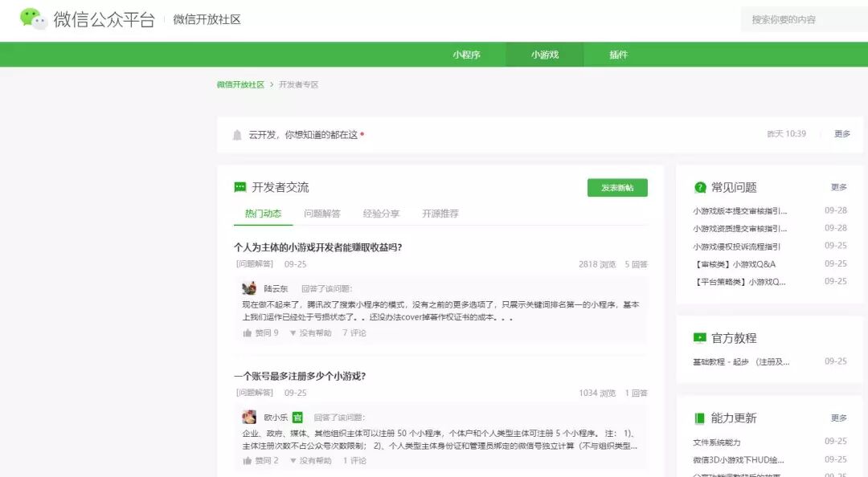Viewport: 868px width, 477px height.
Task: Click the 发表新帖 button
Action: (x=617, y=188)
